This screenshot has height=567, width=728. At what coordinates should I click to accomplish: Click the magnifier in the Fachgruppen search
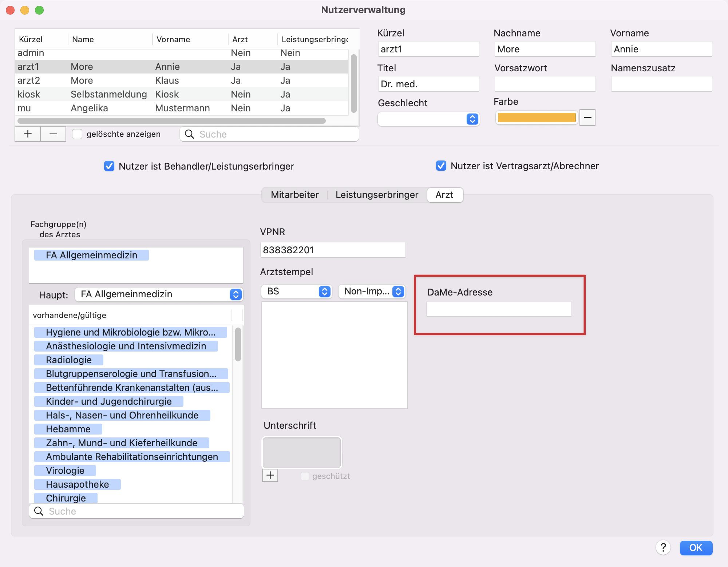pos(39,511)
